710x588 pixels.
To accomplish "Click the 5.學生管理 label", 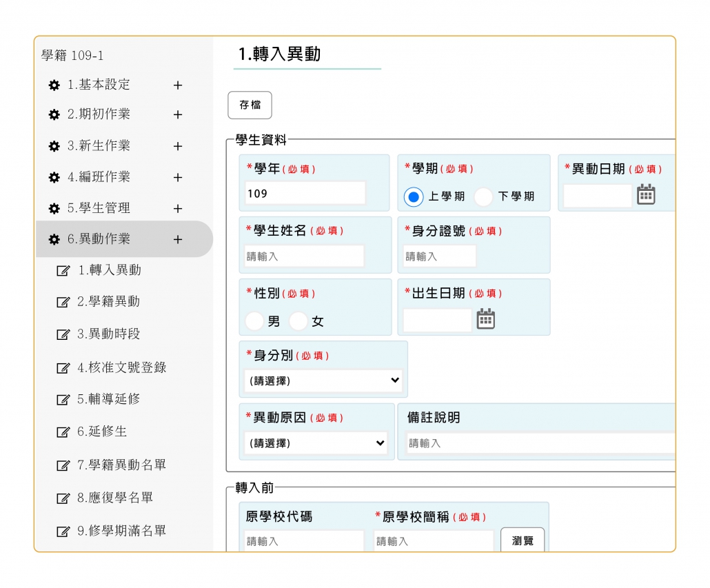I will pos(99,208).
